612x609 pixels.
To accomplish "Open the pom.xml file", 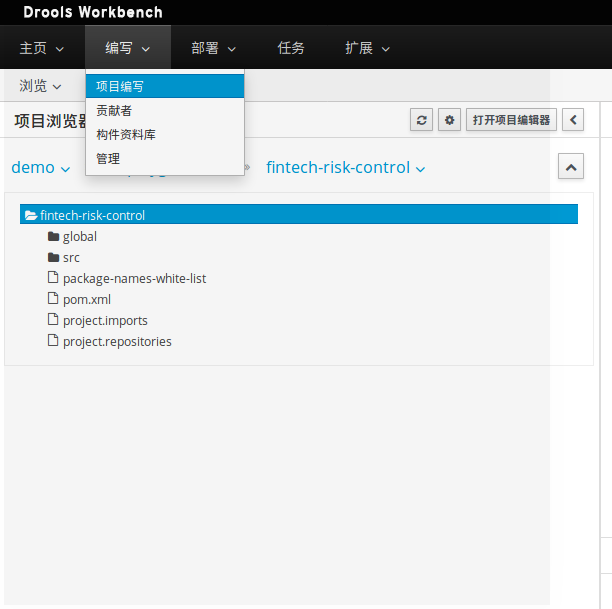I will [x=87, y=299].
